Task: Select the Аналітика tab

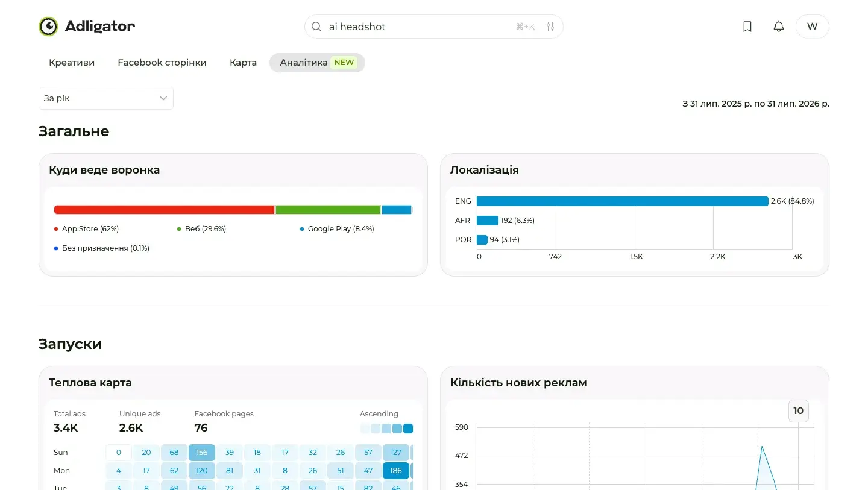Action: pos(317,63)
